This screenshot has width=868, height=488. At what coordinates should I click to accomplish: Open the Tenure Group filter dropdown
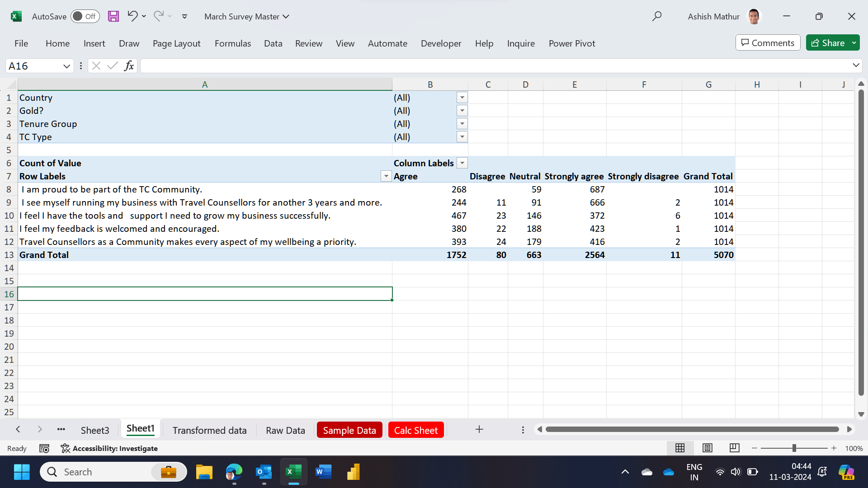462,124
